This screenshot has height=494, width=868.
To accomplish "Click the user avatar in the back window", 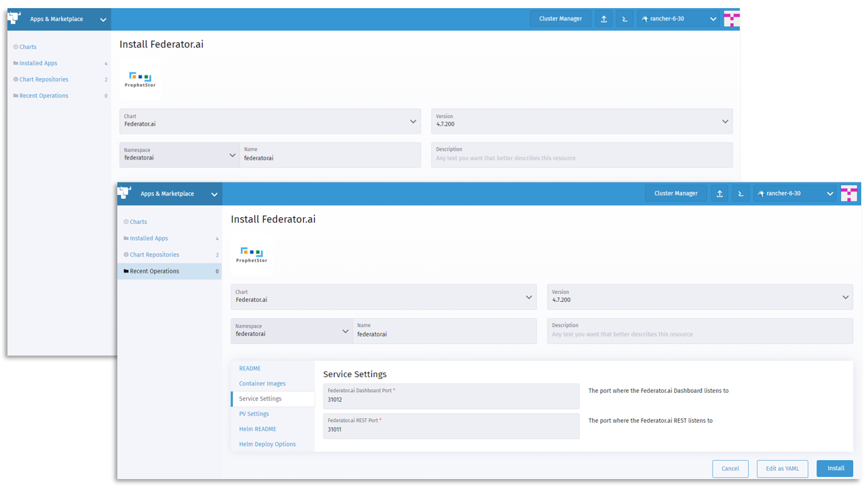I will click(731, 19).
